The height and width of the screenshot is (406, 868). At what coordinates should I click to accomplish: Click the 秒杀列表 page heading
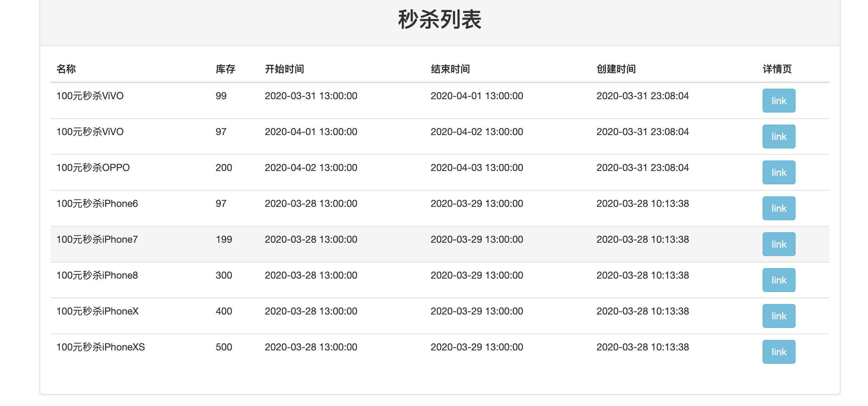440,20
